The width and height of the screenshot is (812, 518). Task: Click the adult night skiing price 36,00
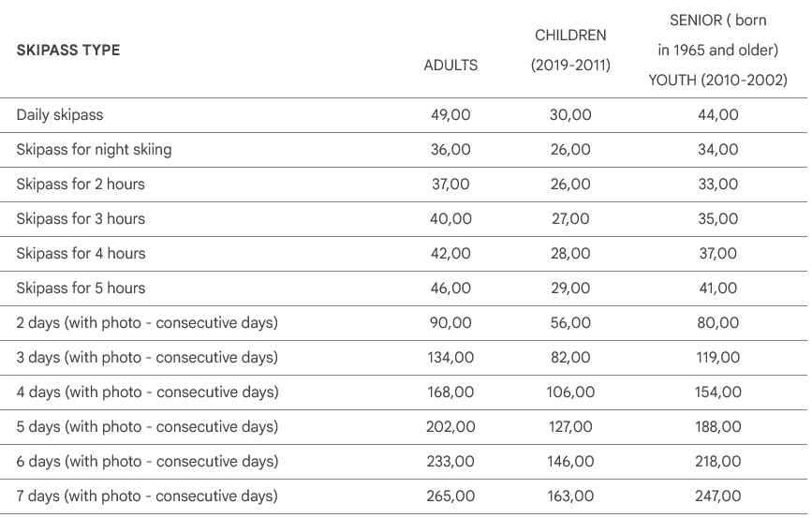tap(450, 150)
